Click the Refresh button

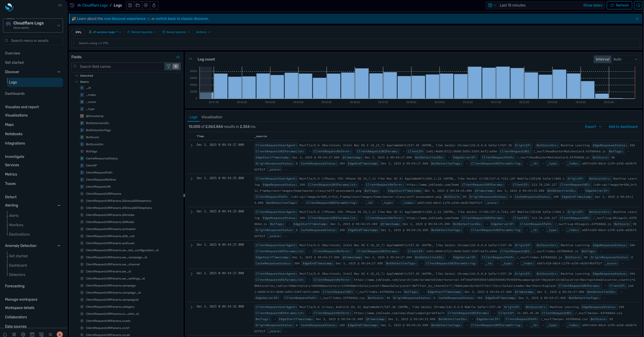click(620, 5)
